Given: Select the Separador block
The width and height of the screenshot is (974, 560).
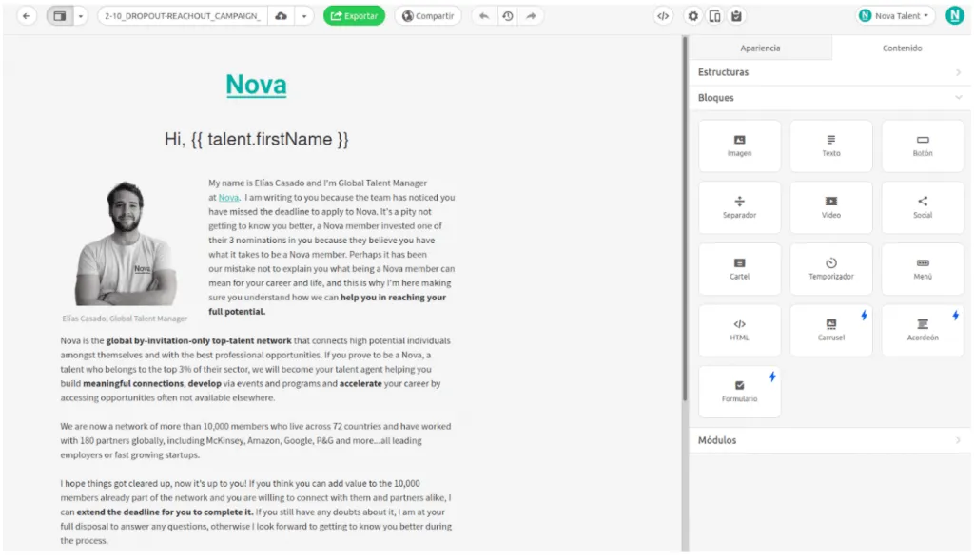Looking at the screenshot, I should click(x=739, y=207).
